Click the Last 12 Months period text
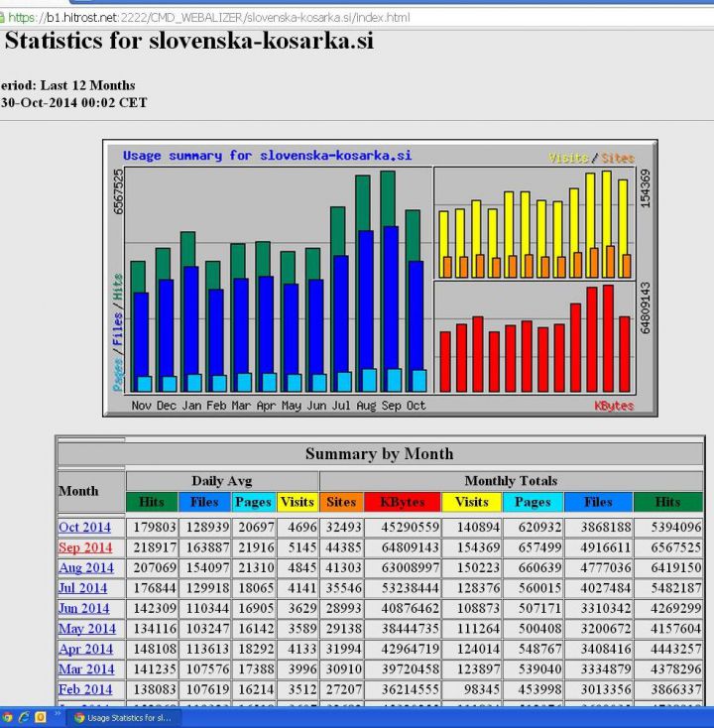Screen dimensions: 714x728 pyautogui.click(x=87, y=85)
